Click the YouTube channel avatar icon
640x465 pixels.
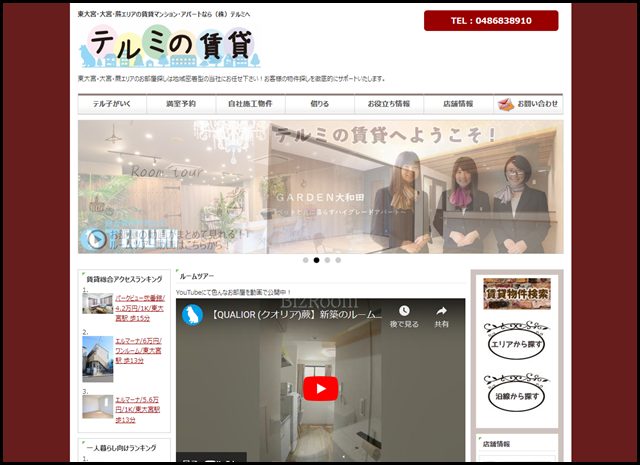[193, 315]
